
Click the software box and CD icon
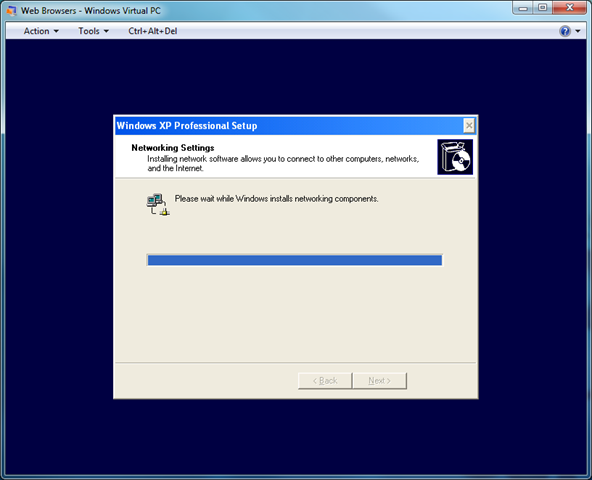tap(455, 157)
